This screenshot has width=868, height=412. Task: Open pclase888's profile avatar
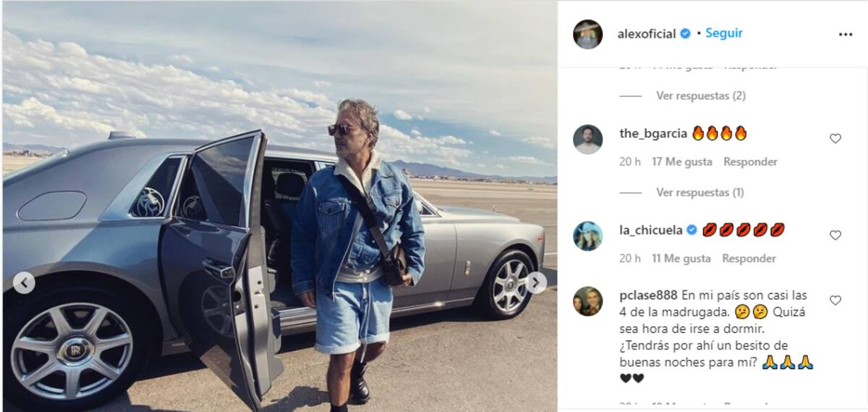pos(588,301)
